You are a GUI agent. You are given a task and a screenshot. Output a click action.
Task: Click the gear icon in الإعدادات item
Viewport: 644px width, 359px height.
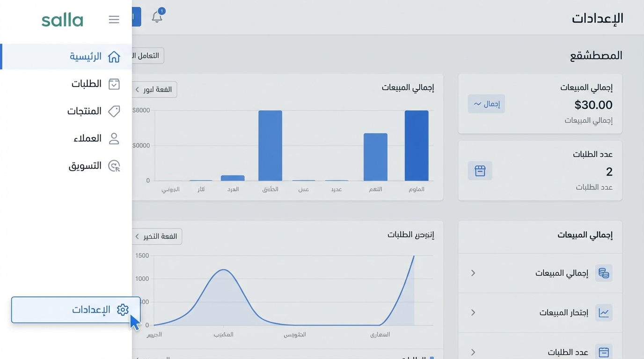pos(123,309)
